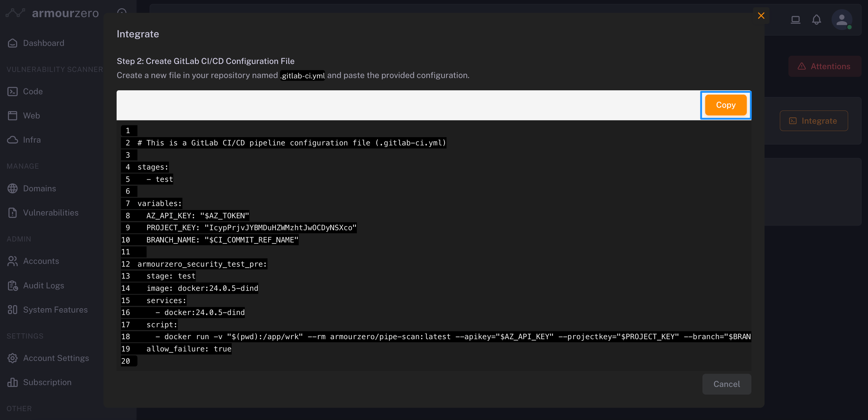The image size is (868, 420).
Task: Click the laptop device icon in the header
Action: [x=795, y=20]
